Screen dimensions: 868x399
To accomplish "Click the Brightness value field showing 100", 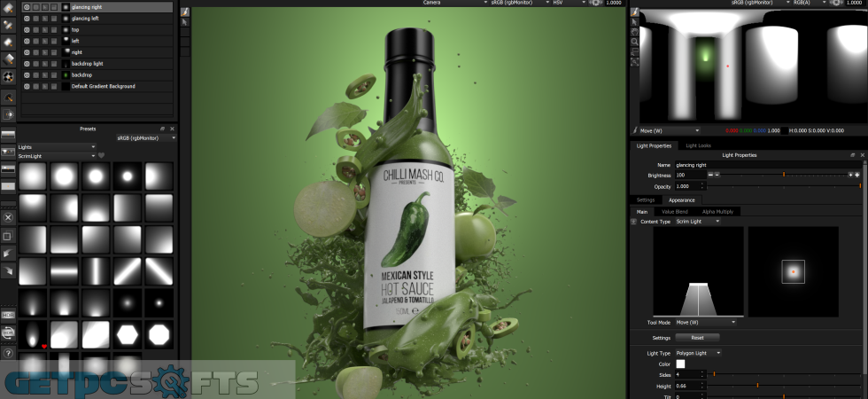I will (690, 176).
